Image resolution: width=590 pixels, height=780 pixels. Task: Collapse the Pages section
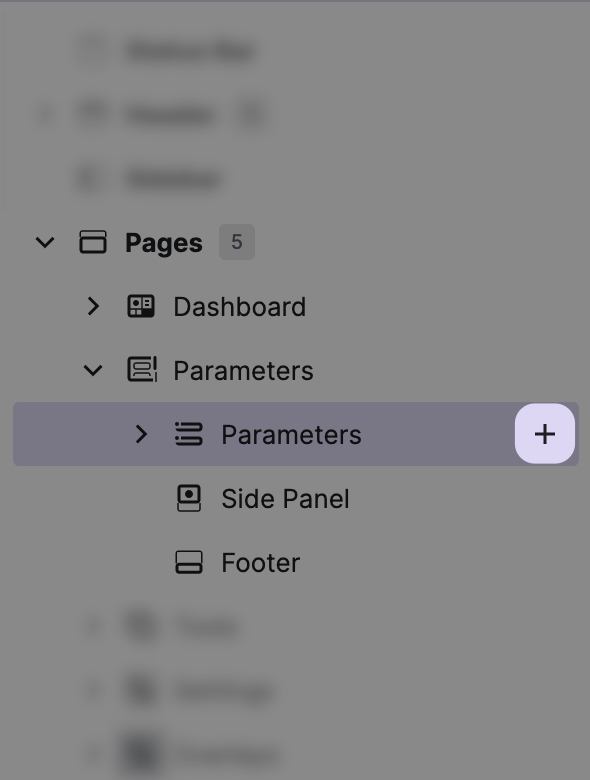pyautogui.click(x=45, y=243)
